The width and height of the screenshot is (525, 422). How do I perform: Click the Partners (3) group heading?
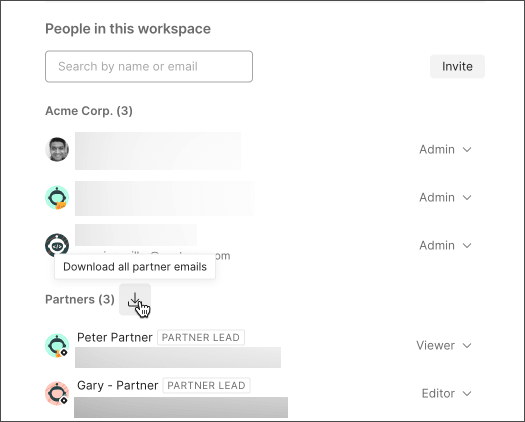click(80, 299)
